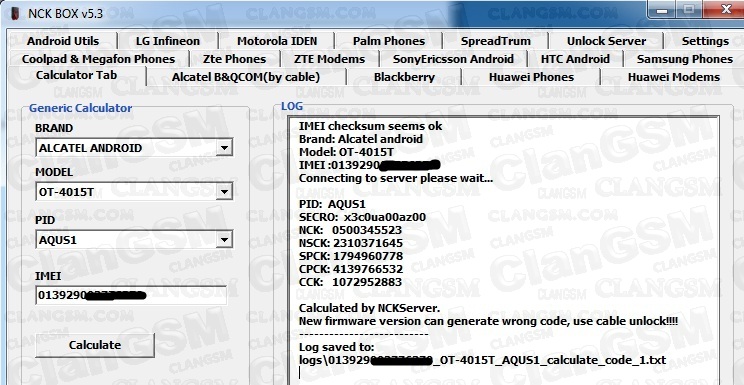This screenshot has width=744, height=385.
Task: Go to the SpreadTrum tab
Action: 495,41
